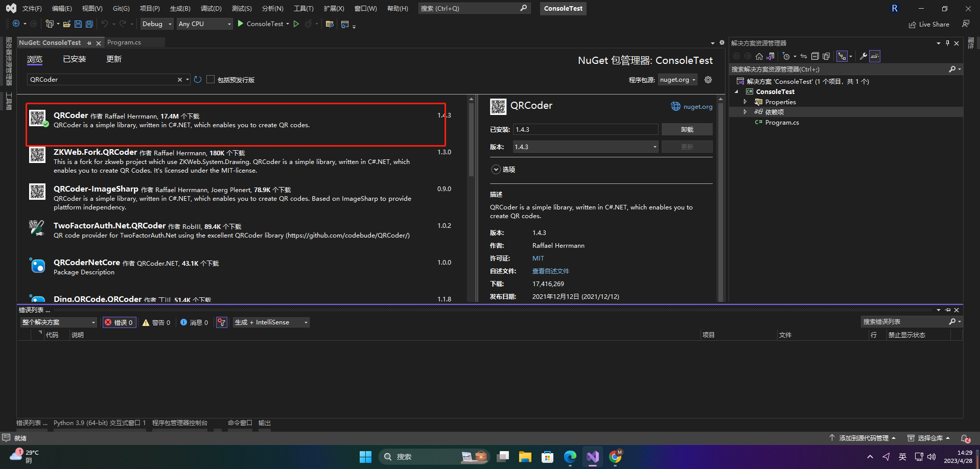Open the 调试(D) menu
The image size is (980, 469).
(x=211, y=9)
